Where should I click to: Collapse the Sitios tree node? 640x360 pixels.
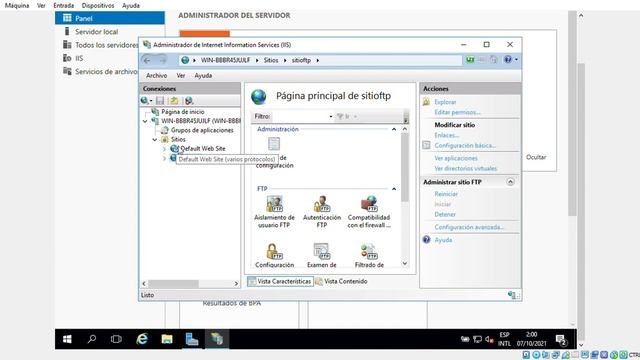(x=155, y=140)
